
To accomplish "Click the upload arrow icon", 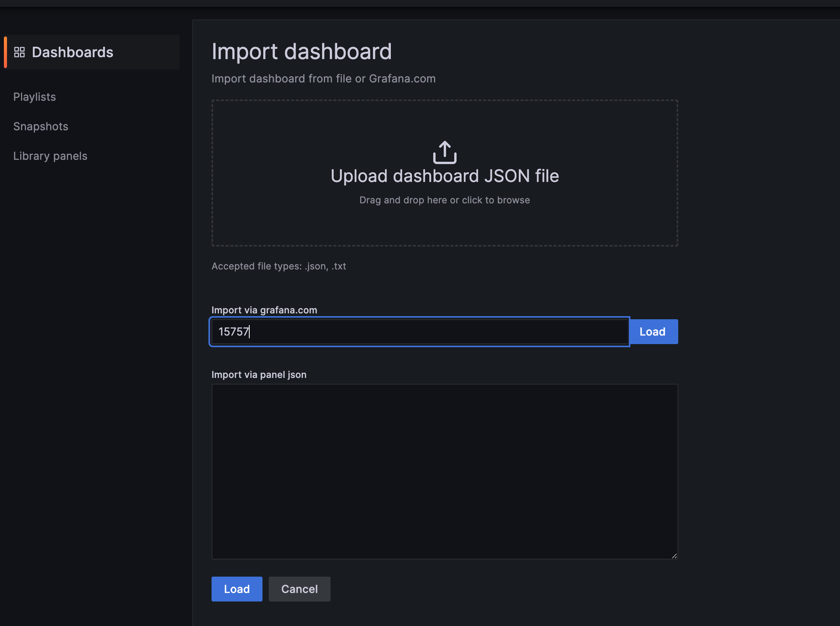I will coord(444,152).
